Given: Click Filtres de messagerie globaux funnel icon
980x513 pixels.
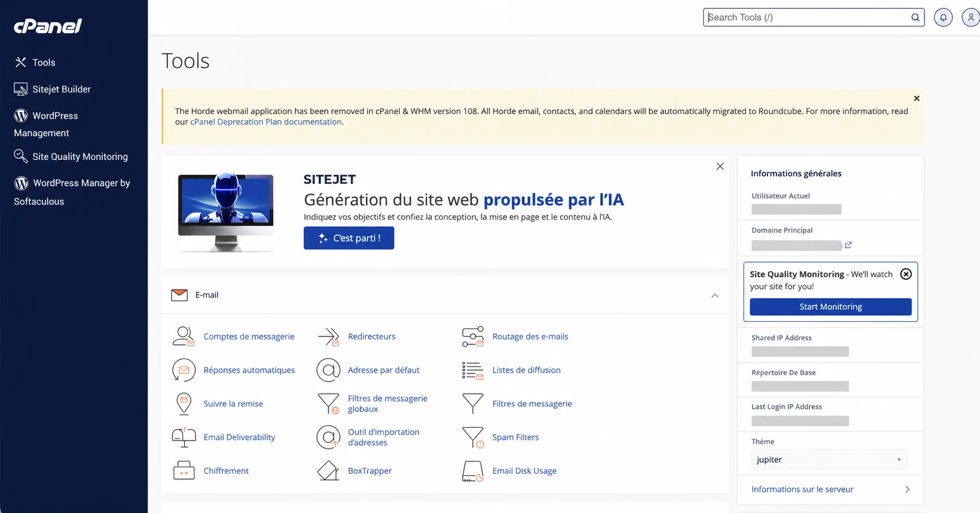Looking at the screenshot, I should 329,404.
